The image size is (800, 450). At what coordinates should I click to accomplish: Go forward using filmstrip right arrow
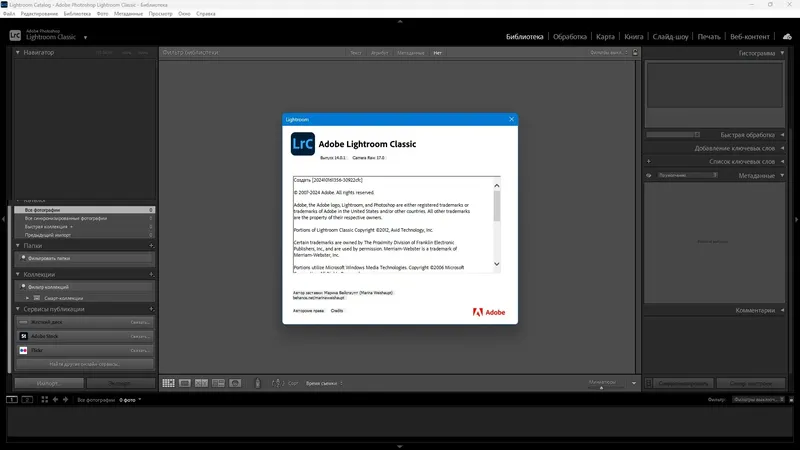point(65,399)
